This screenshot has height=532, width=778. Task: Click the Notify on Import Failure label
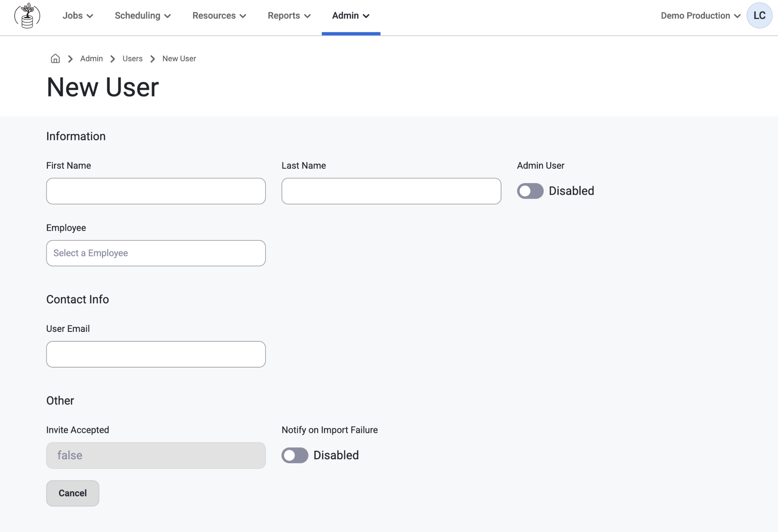click(330, 430)
